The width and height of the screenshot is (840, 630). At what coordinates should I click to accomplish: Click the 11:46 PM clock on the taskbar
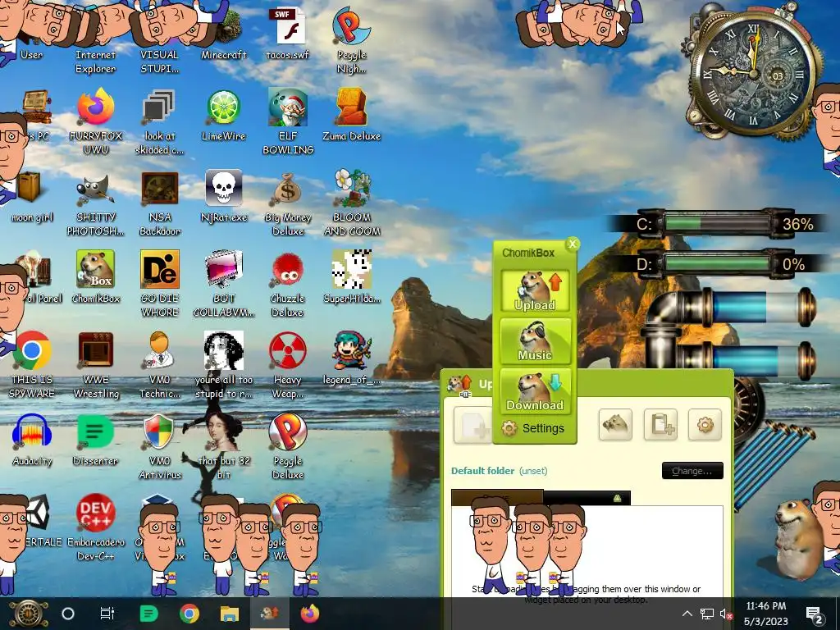tap(766, 614)
